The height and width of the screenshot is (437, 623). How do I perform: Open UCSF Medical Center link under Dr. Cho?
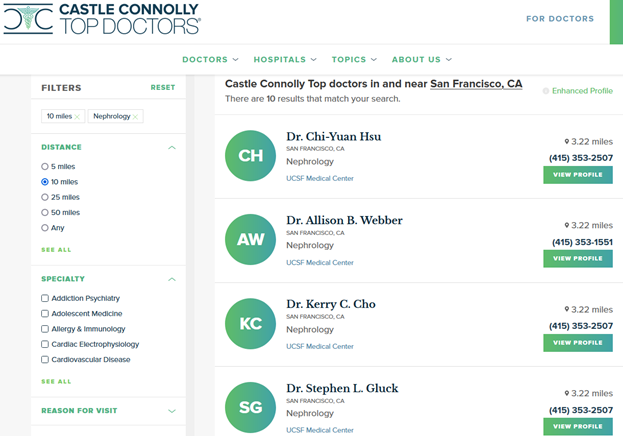[x=320, y=346]
